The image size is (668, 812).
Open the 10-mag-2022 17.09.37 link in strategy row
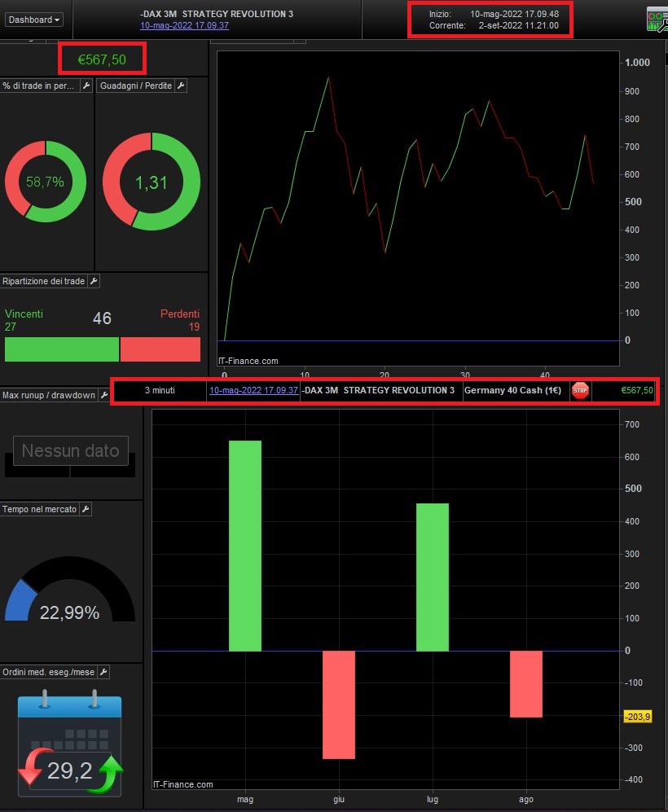(253, 390)
